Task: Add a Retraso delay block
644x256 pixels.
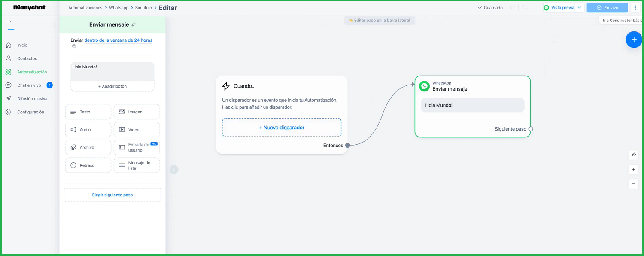Action: pyautogui.click(x=88, y=165)
